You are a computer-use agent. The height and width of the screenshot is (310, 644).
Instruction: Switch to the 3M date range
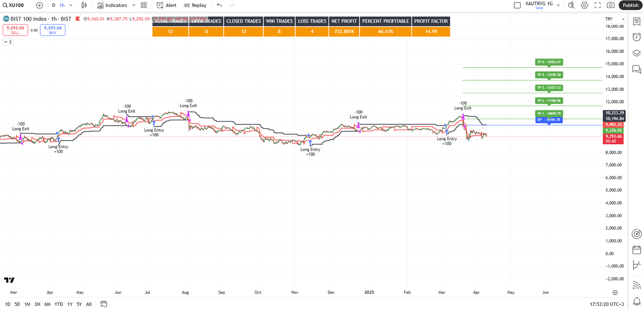point(37,304)
